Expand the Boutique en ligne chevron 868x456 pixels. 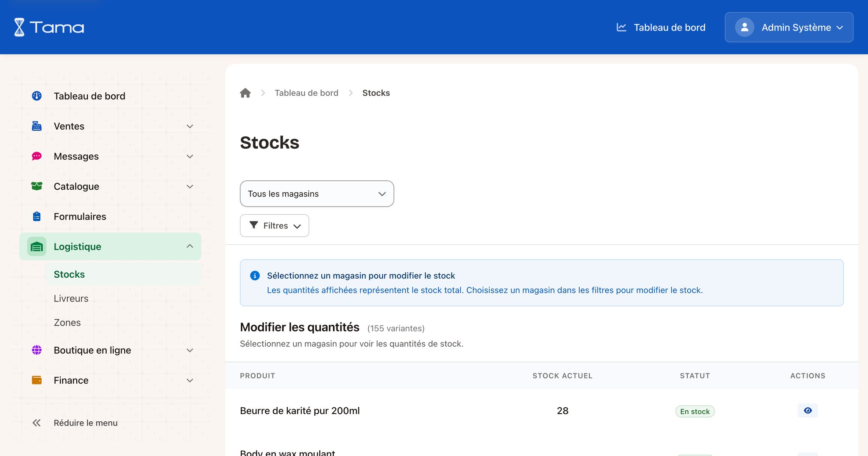pos(190,350)
